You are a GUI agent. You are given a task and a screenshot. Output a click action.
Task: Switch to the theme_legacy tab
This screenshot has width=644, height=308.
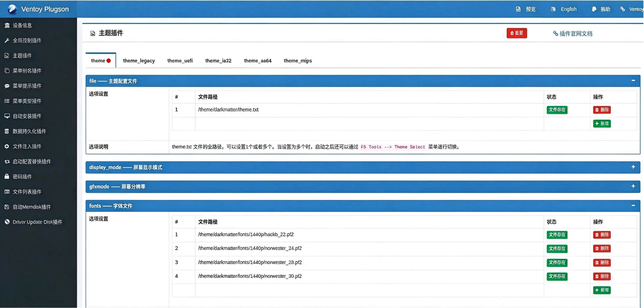[x=139, y=61]
